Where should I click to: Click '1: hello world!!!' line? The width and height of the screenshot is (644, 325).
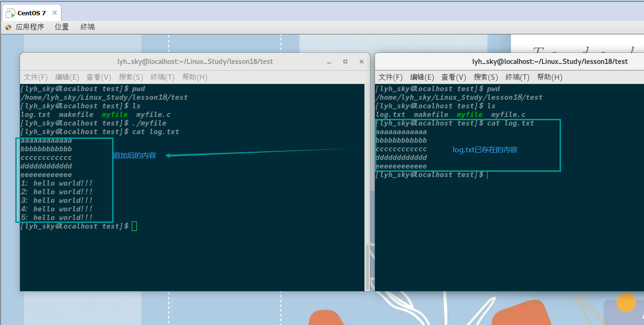[57, 183]
